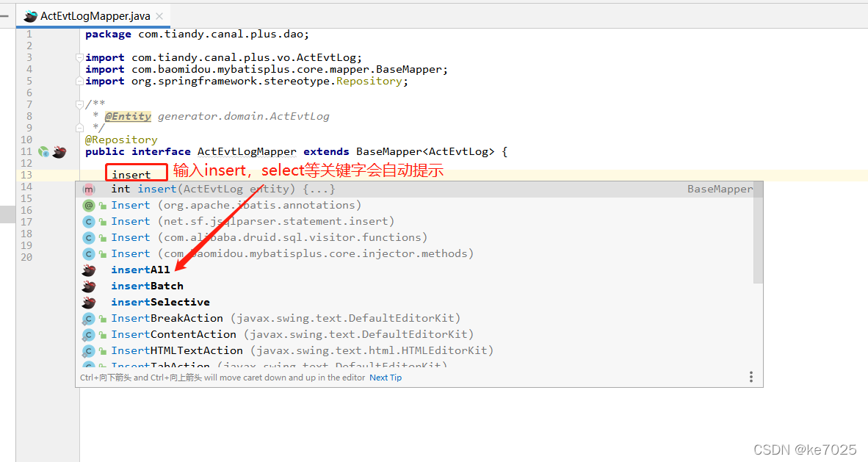Click the class icon for InsertContentAction

tap(89, 335)
